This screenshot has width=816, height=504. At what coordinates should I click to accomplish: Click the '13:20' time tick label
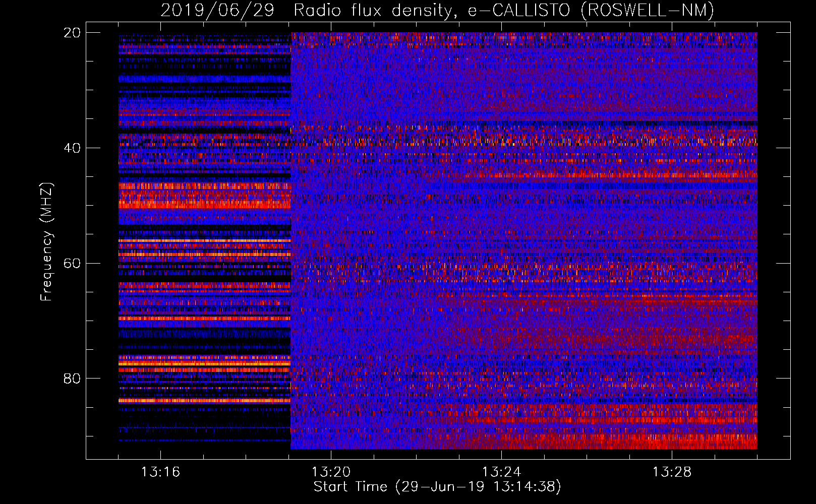[331, 472]
